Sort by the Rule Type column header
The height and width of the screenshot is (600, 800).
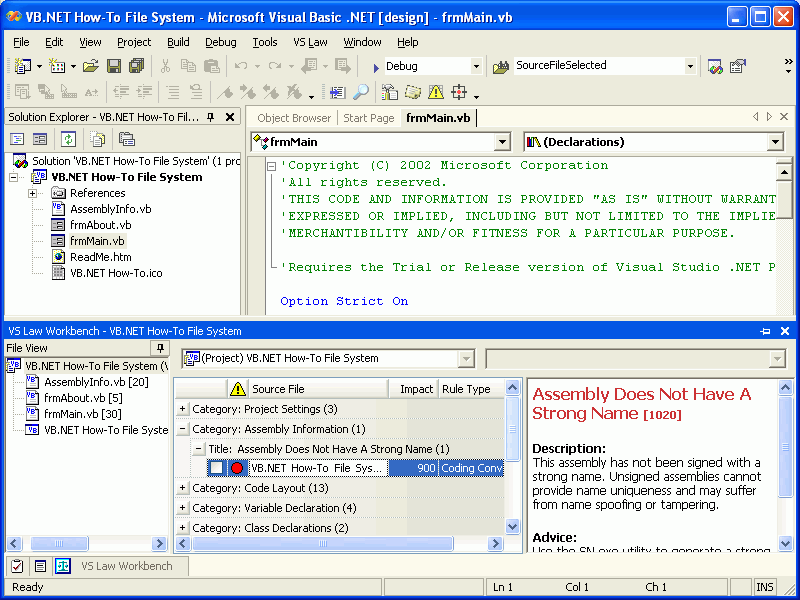tap(470, 389)
